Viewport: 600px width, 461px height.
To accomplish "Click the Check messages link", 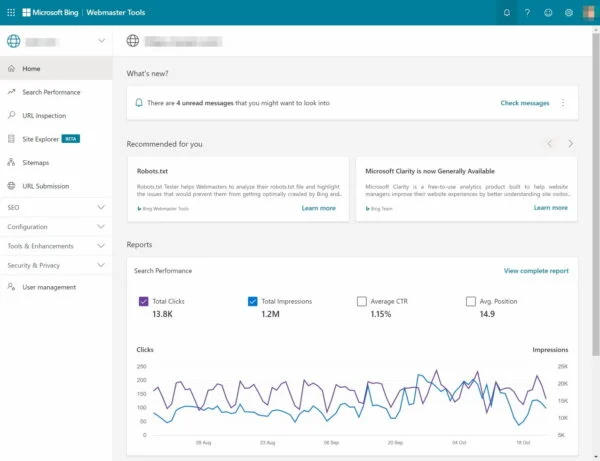I will [x=524, y=103].
